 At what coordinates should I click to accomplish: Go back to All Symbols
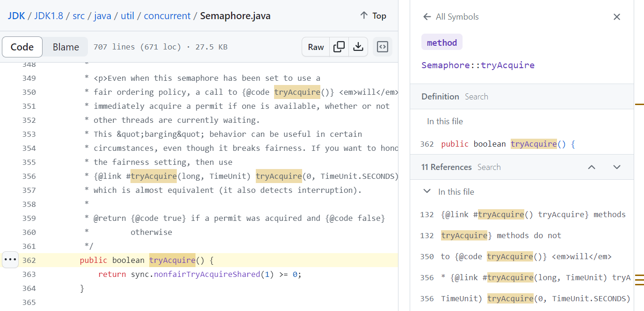451,17
